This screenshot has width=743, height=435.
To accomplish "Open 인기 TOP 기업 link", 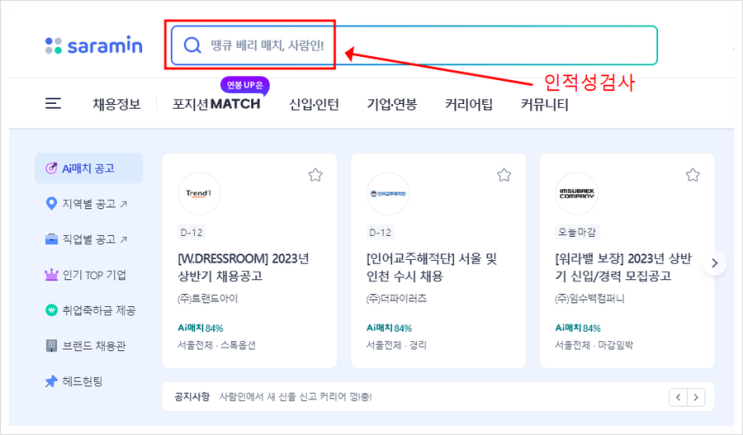I will click(x=95, y=275).
